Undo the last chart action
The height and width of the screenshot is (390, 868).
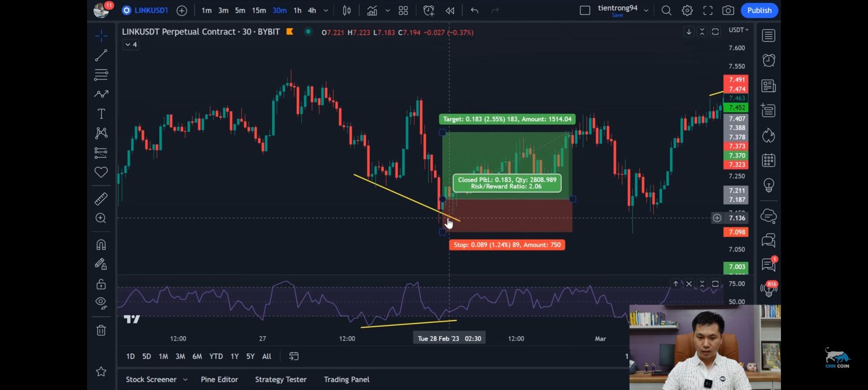(475, 10)
